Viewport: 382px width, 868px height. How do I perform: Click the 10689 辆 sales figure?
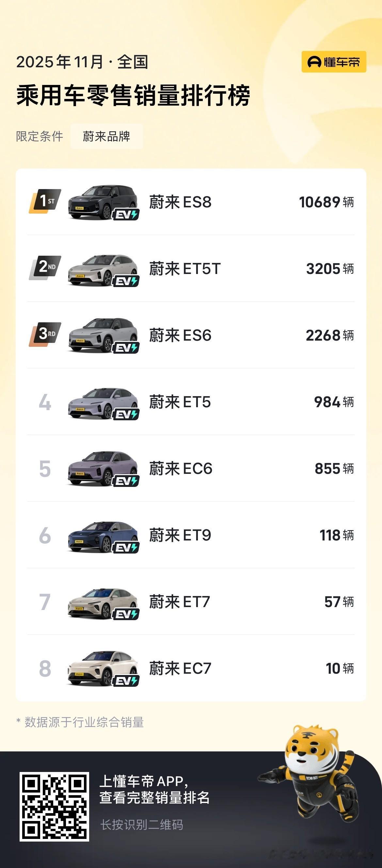[x=326, y=202]
